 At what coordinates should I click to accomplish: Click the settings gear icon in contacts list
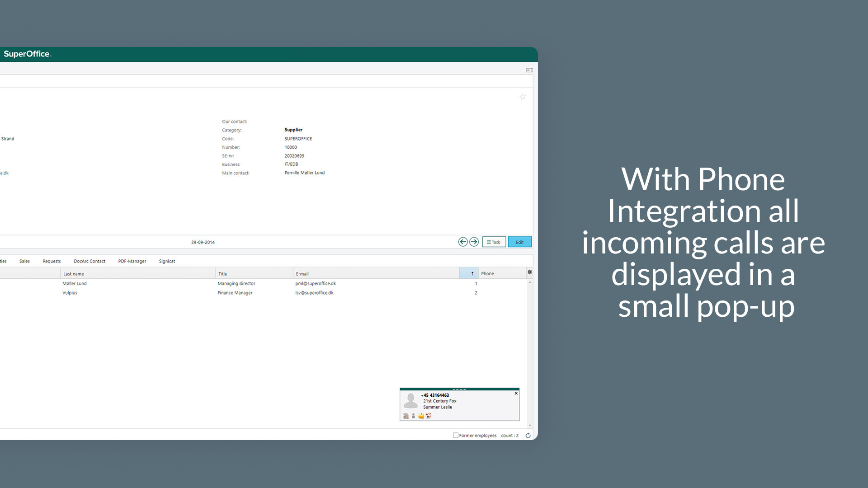[x=529, y=272]
